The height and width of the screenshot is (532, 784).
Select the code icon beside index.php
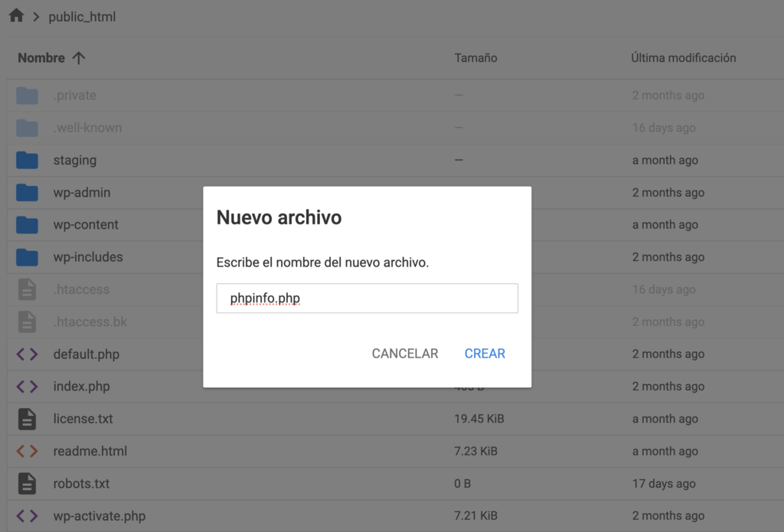tap(25, 387)
